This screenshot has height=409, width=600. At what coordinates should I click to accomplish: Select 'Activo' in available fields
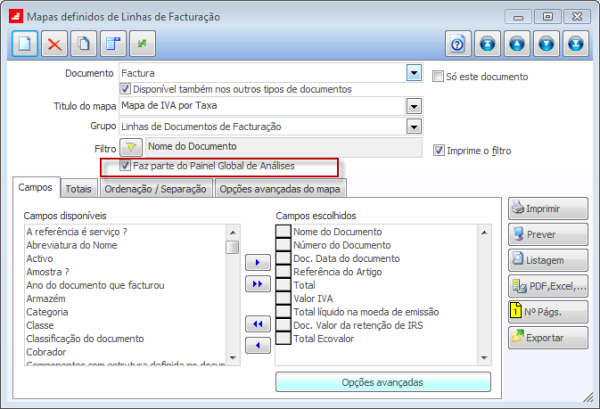point(39,259)
